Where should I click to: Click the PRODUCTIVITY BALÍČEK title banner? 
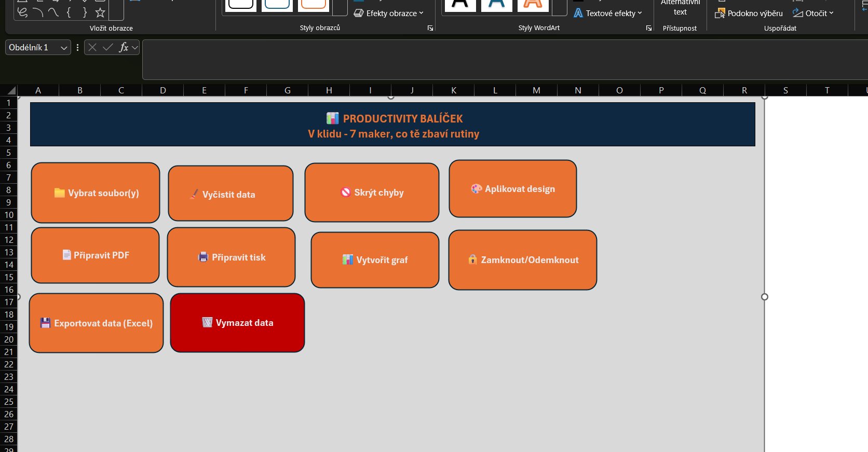[392, 125]
